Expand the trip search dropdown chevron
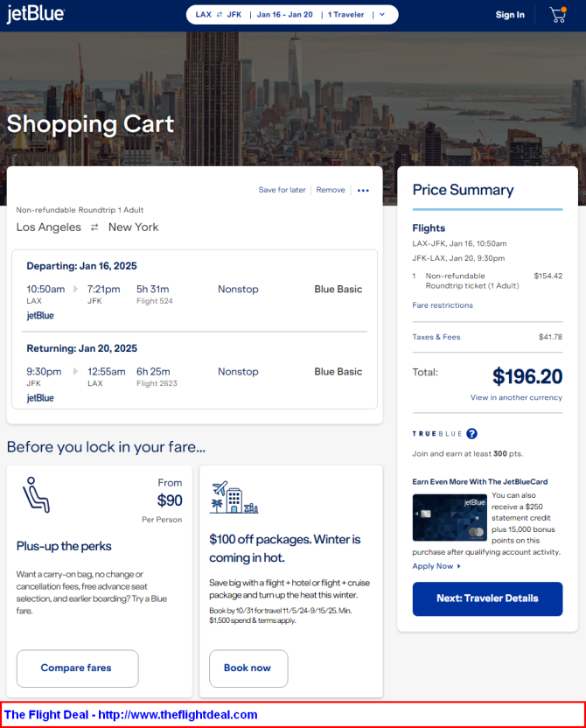The height and width of the screenshot is (728, 586). click(382, 14)
